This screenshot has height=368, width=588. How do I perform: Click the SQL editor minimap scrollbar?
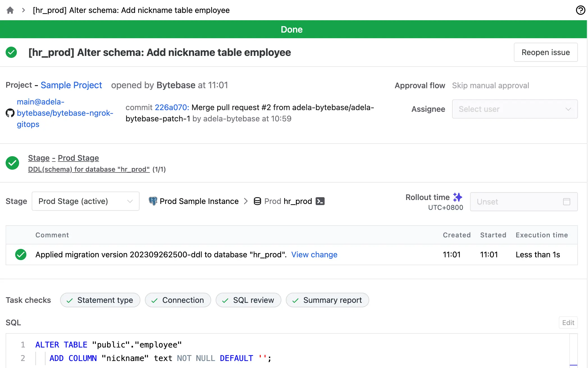573,351
